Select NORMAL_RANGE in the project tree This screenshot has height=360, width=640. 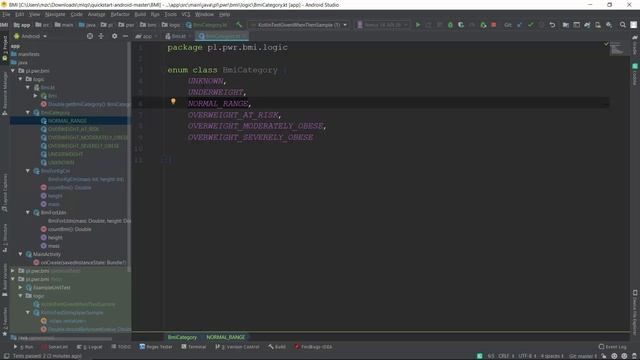[x=67, y=121]
